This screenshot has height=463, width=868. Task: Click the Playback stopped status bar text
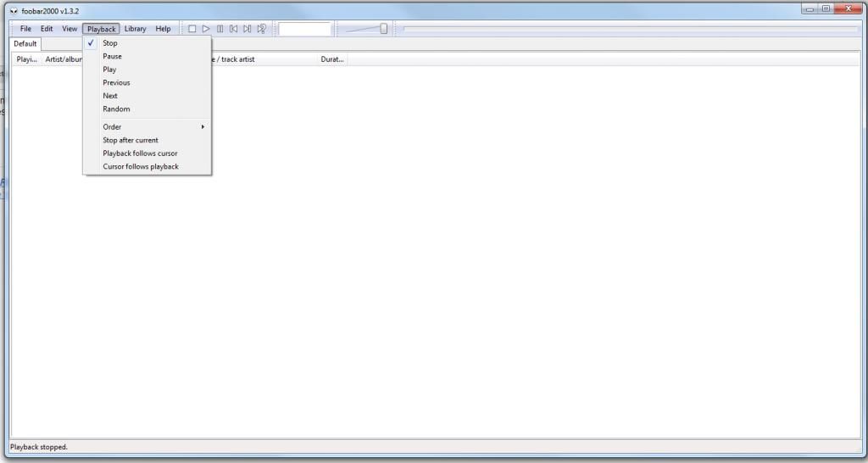pyautogui.click(x=39, y=447)
